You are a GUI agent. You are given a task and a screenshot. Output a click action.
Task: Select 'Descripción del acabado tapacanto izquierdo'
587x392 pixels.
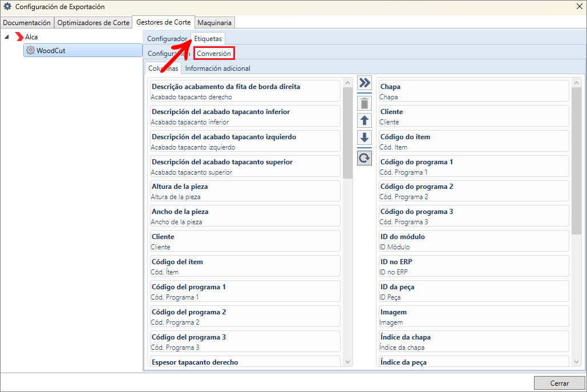(x=245, y=141)
